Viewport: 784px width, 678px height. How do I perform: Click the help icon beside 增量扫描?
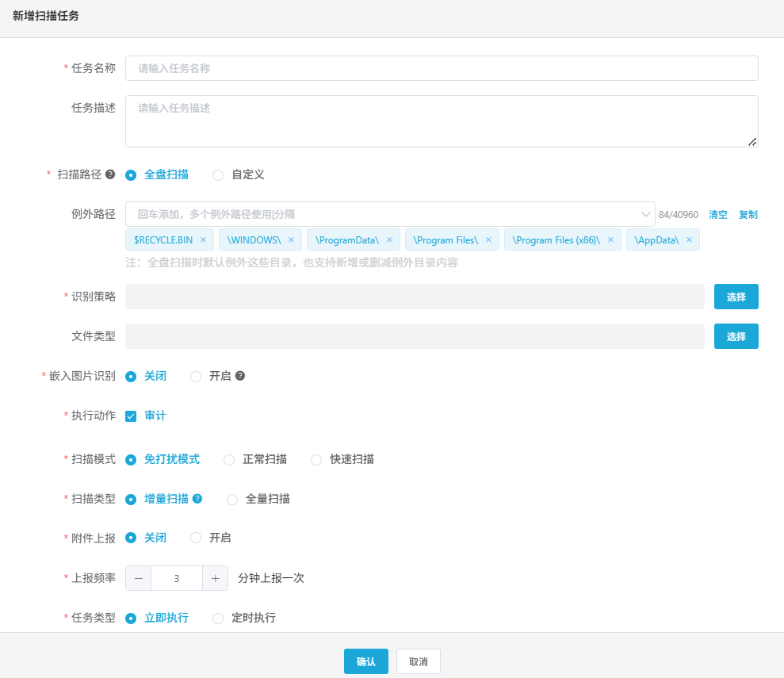[x=197, y=499]
